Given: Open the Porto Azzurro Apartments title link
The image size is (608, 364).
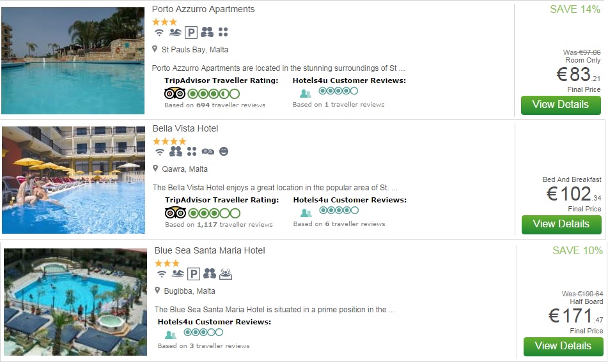Looking at the screenshot, I should click(203, 9).
